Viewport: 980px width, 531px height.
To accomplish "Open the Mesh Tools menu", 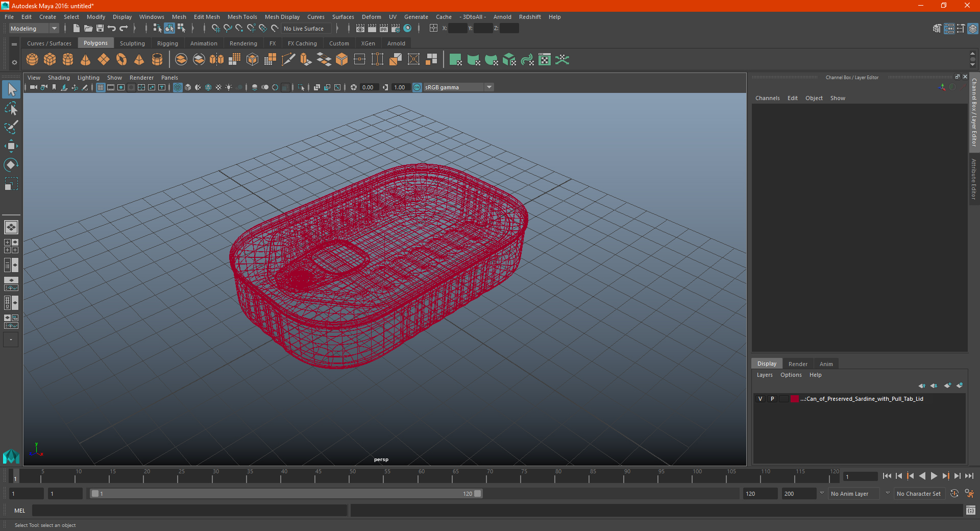I will 242,17.
